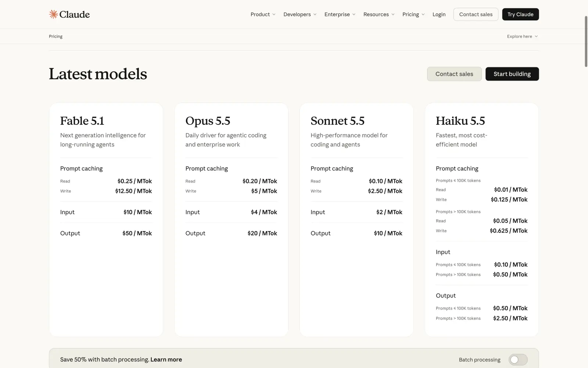Click the Opus 5.5 card title

[x=208, y=121]
